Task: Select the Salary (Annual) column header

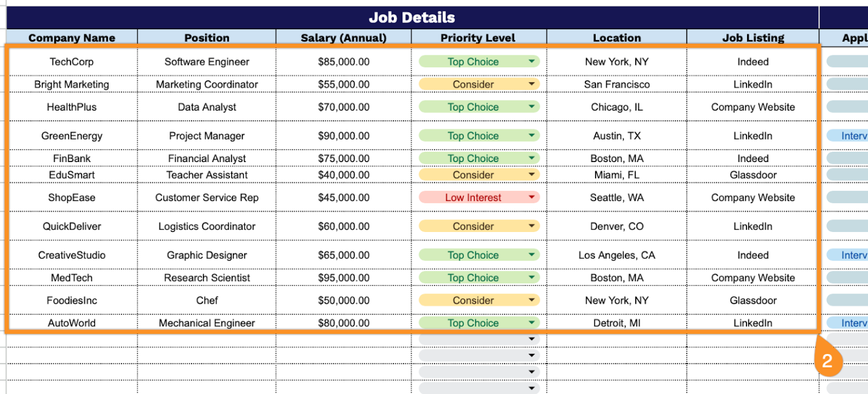Action: point(343,37)
